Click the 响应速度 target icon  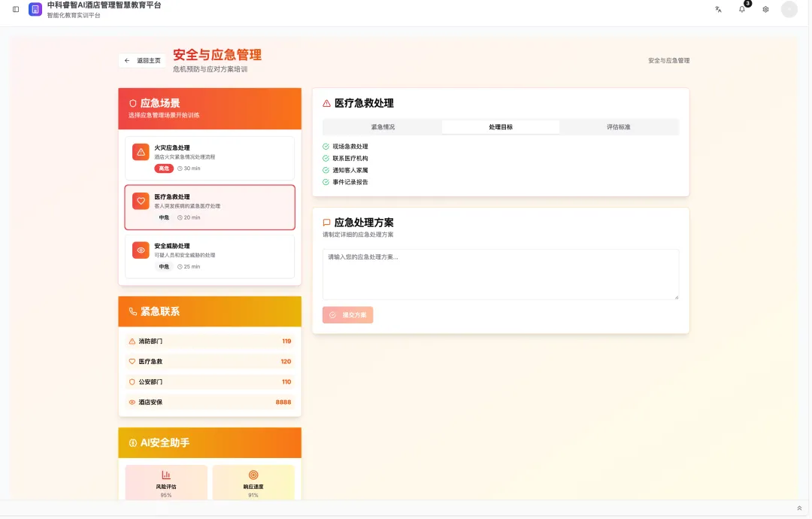[254, 475]
